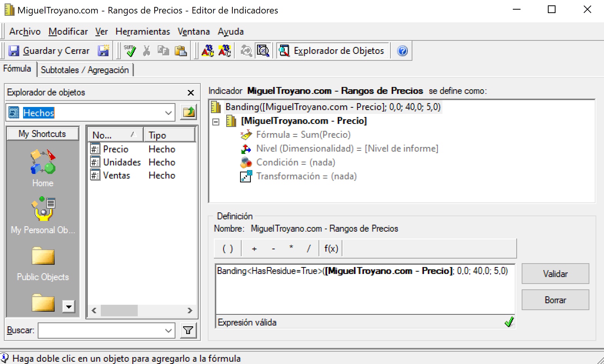Close the Explorador de objetos panel
The width and height of the screenshot is (604, 364).
click(190, 93)
